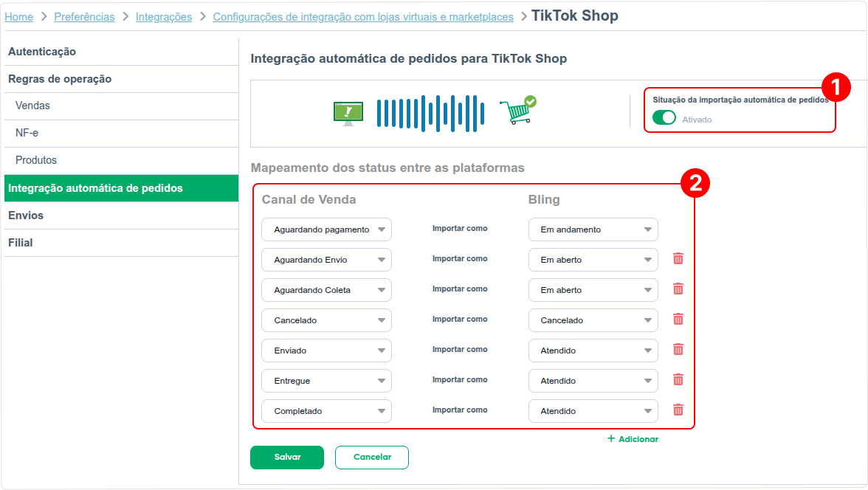This screenshot has height=490, width=868.
Task: Delete the Completado mapping row
Action: coord(678,410)
